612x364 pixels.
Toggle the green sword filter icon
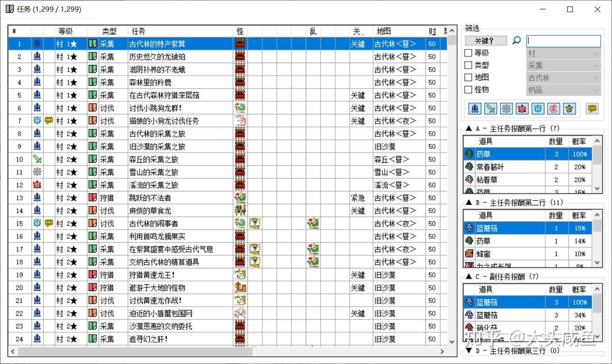tap(491, 109)
